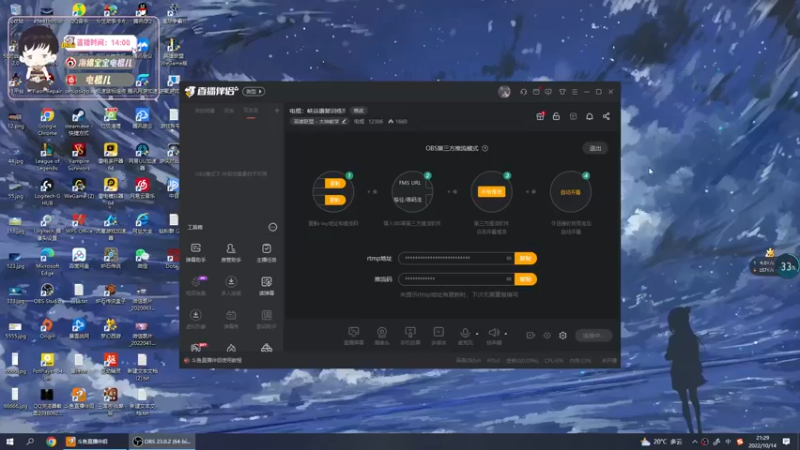Click the 20°C weather widget in taskbar
Screen dimensions: 800x450
pos(662,441)
